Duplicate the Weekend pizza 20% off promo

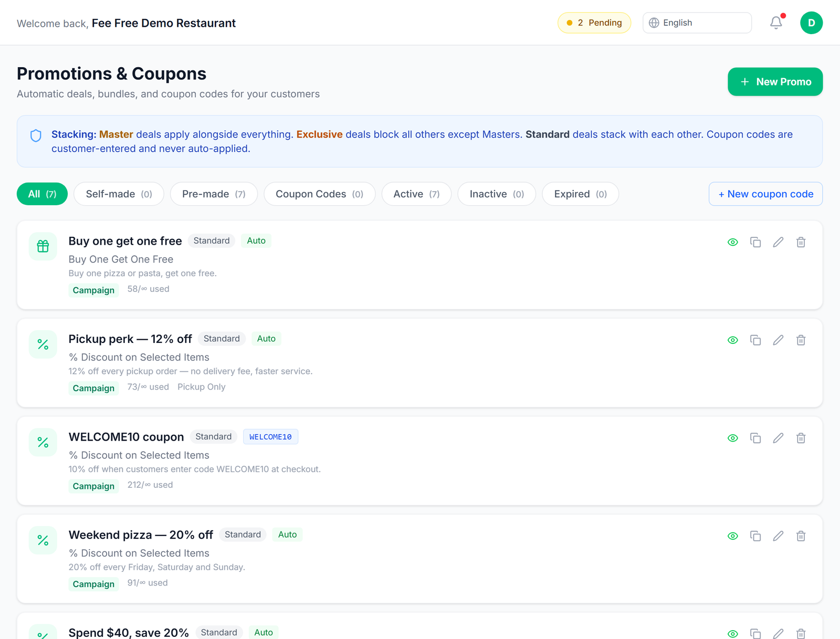755,536
